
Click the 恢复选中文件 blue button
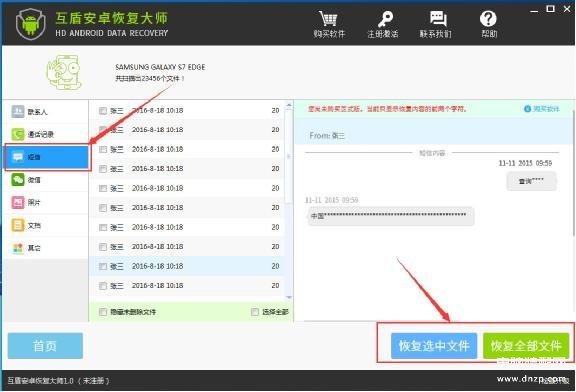tap(434, 346)
